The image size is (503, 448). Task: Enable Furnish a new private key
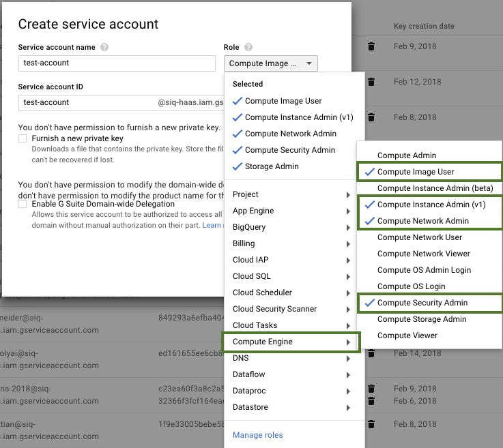pos(23,138)
